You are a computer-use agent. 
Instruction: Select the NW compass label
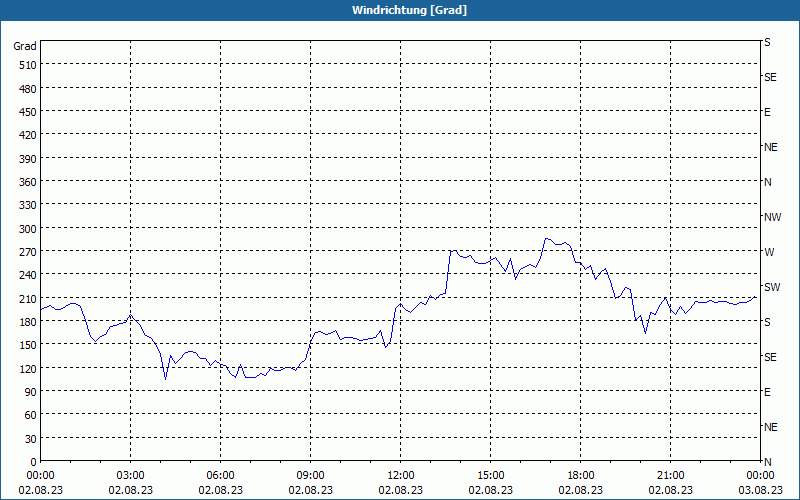tap(772, 217)
